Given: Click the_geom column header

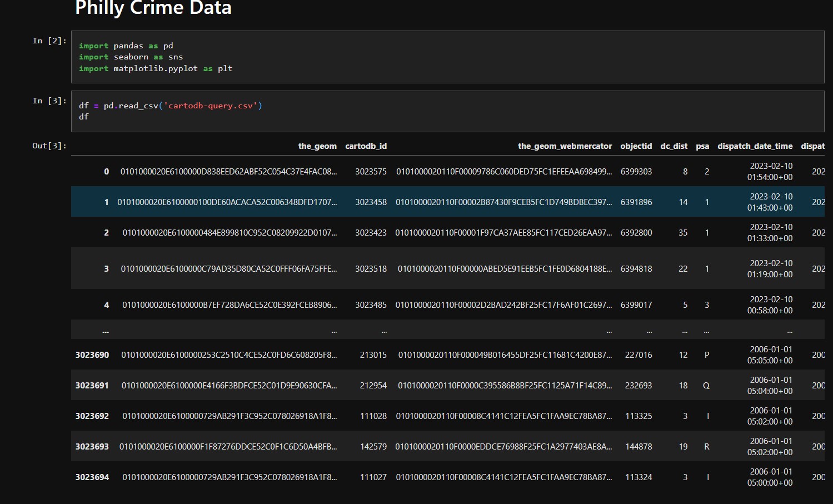Looking at the screenshot, I should point(317,146).
